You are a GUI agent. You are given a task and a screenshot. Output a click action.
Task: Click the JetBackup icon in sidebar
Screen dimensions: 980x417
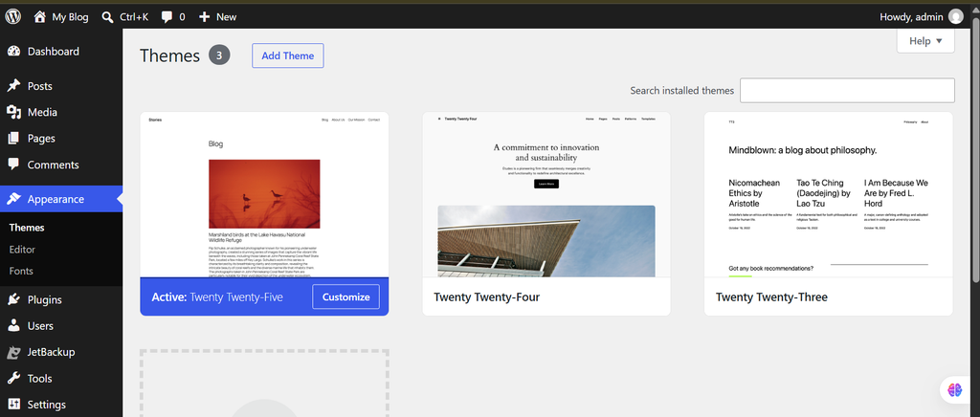click(x=13, y=353)
